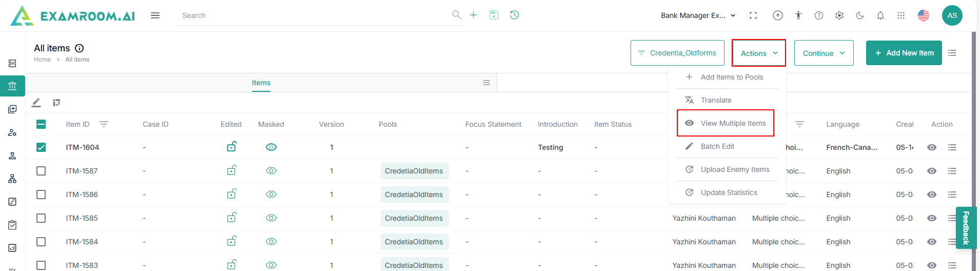980x271 pixels.
Task: Check the ITM-1587 row checkbox
Action: click(x=41, y=171)
